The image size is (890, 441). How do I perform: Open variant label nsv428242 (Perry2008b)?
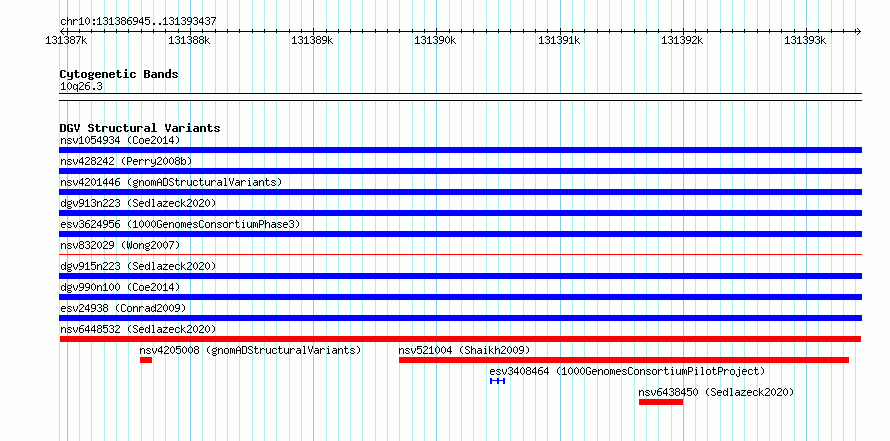coord(126,161)
